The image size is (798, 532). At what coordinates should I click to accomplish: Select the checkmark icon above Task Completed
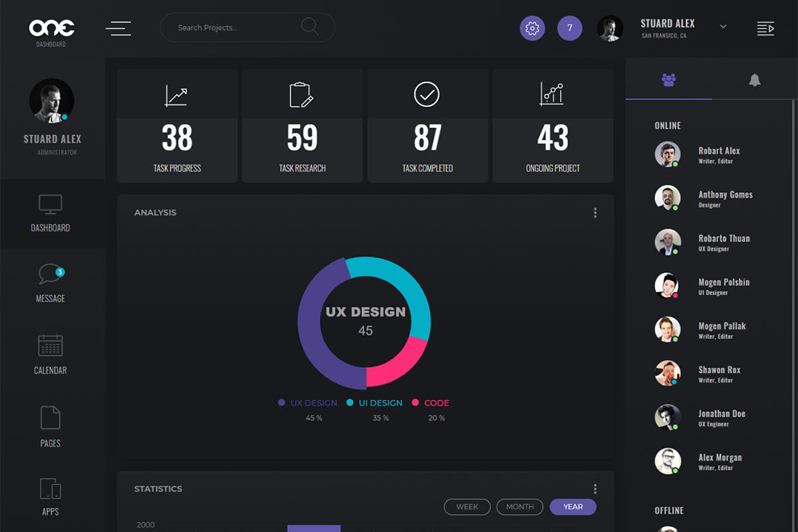tap(427, 93)
